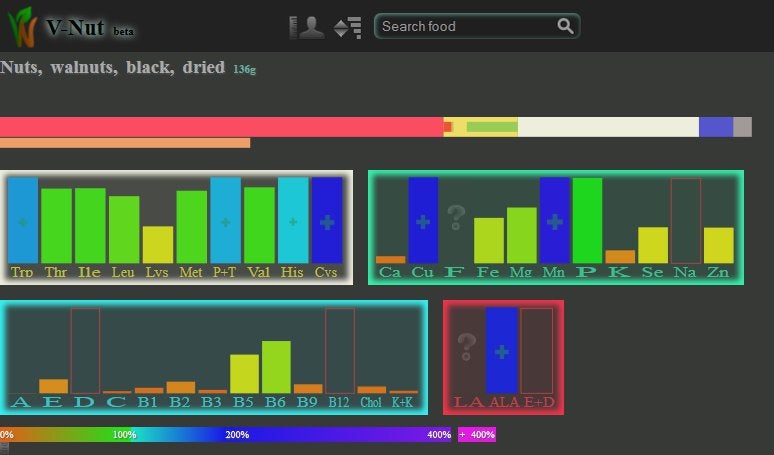Viewport: 774px width, 455px height.
Task: Select the blue segment of macro bar
Action: click(x=716, y=127)
